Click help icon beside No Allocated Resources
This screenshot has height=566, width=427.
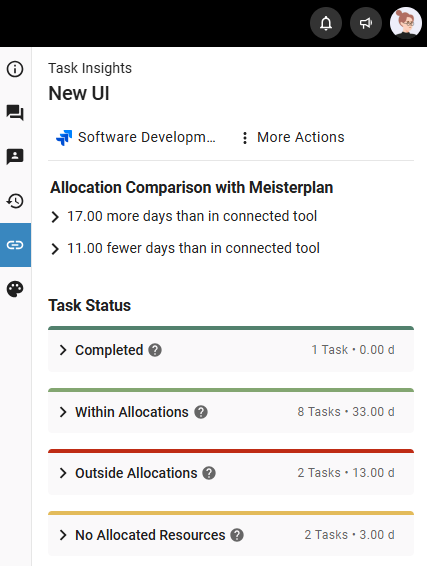(237, 535)
